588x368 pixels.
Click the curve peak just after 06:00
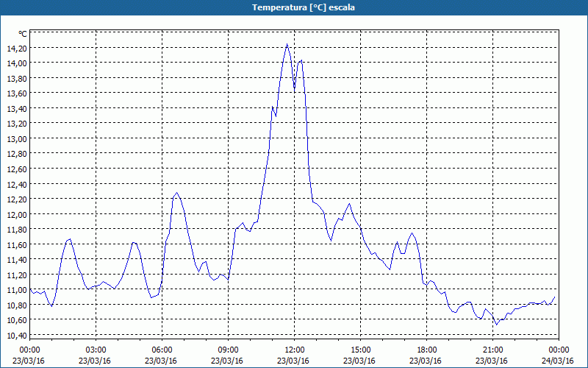[x=176, y=193]
